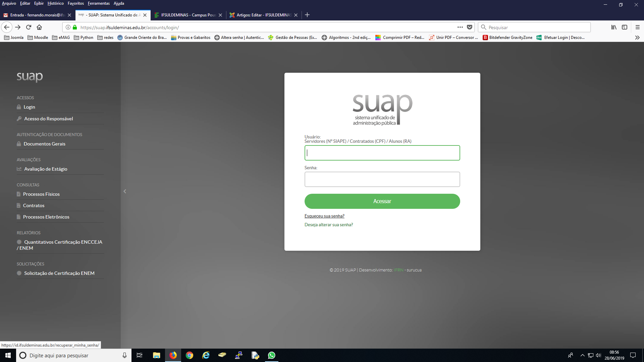Open the Firefox hamburger menu
Image resolution: width=644 pixels, height=362 pixels.
637,27
